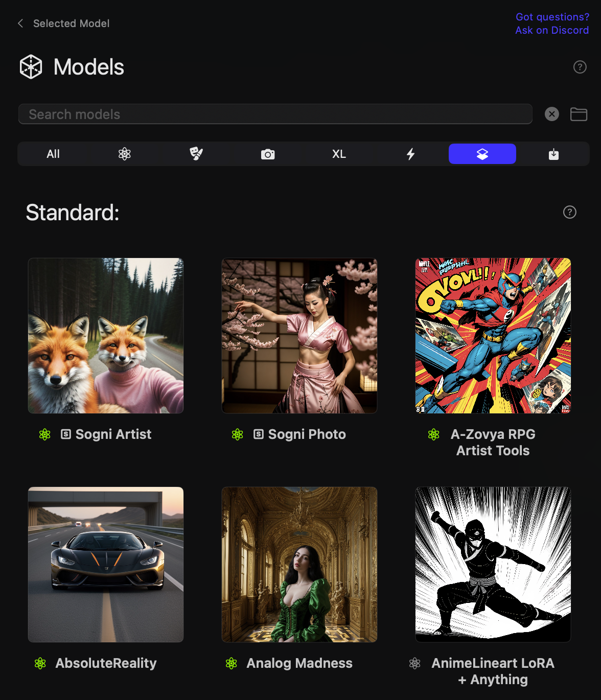Click the lightning bolt filter tab
This screenshot has width=601, height=700.
click(x=410, y=154)
